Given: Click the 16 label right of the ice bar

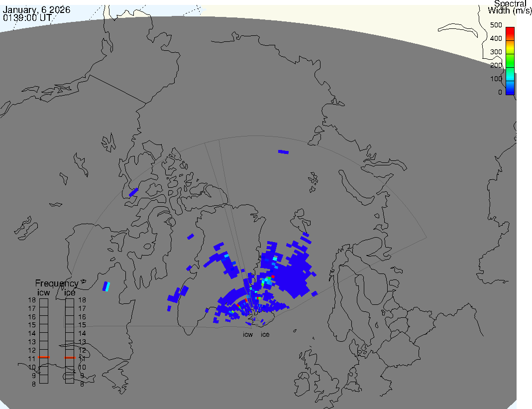Looking at the screenshot, I should tap(82, 317).
